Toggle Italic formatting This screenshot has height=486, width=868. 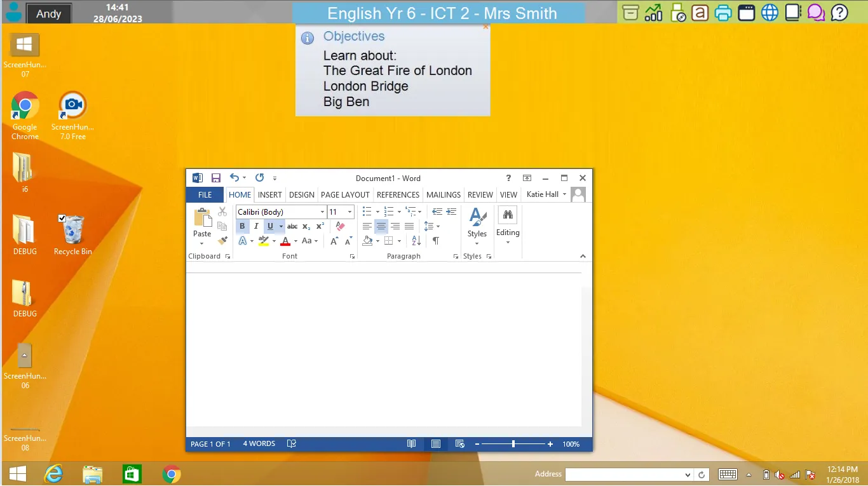coord(256,226)
